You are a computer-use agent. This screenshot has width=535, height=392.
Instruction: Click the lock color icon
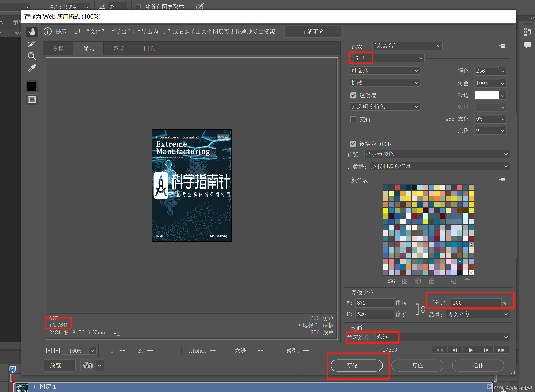point(431,281)
